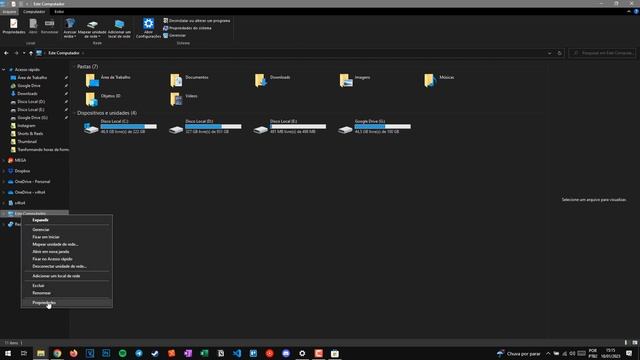Click the Acessar mídia ribbon button
This screenshot has height=360, width=640.
70,28
